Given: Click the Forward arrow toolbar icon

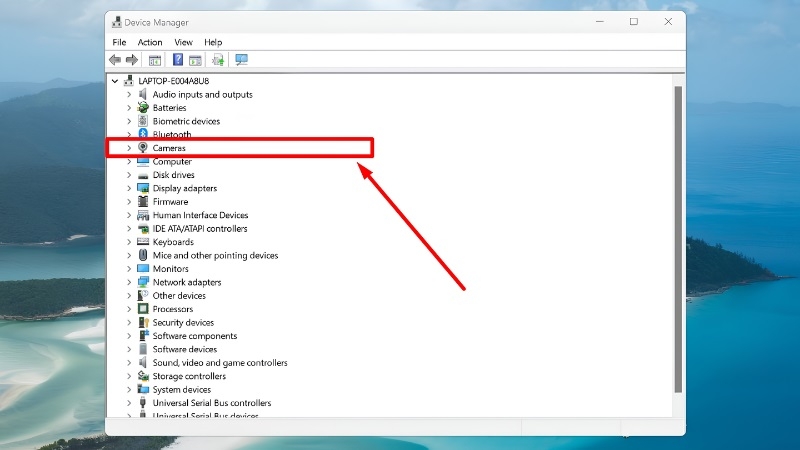Looking at the screenshot, I should click(x=132, y=60).
